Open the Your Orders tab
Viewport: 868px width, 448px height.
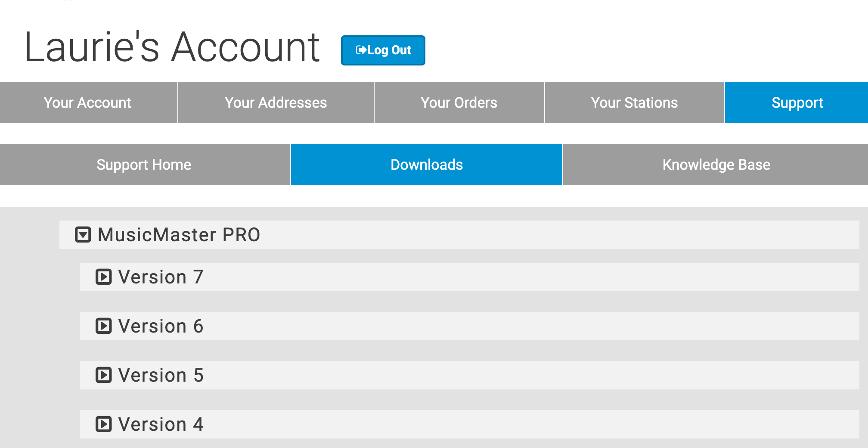(x=459, y=103)
